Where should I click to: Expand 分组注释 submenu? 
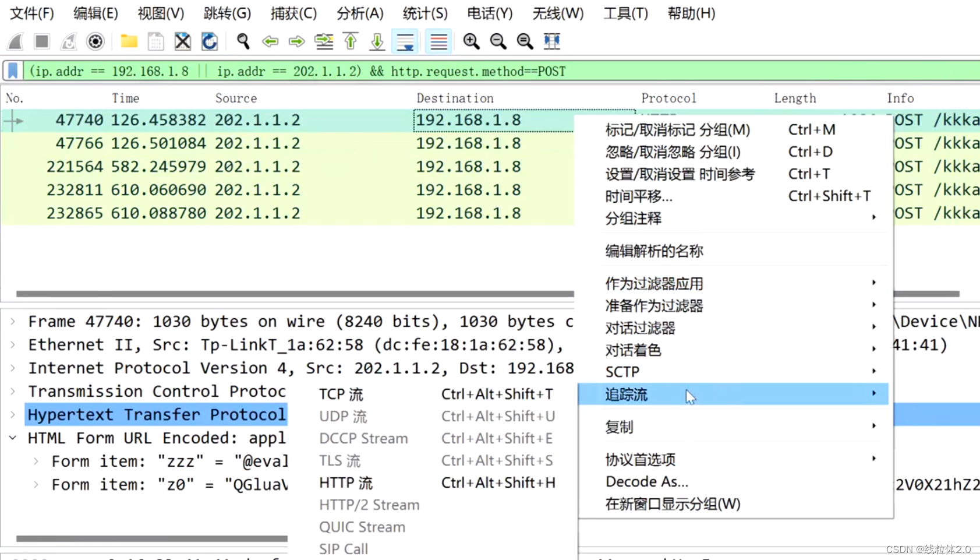point(734,219)
